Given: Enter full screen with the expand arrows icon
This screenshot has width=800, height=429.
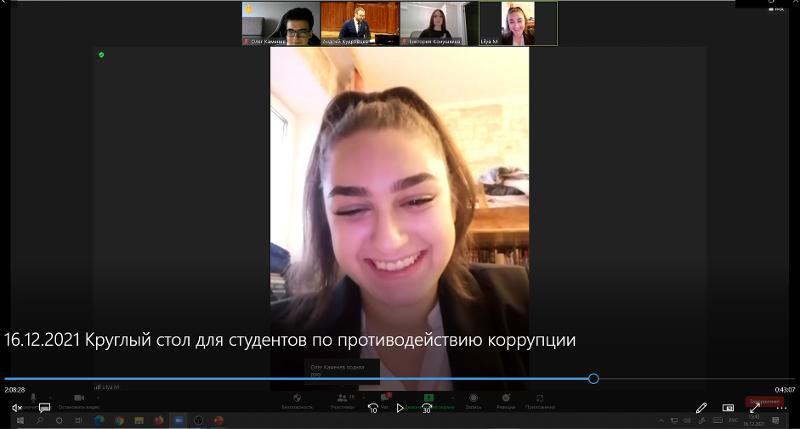Looking at the screenshot, I should pos(755,408).
